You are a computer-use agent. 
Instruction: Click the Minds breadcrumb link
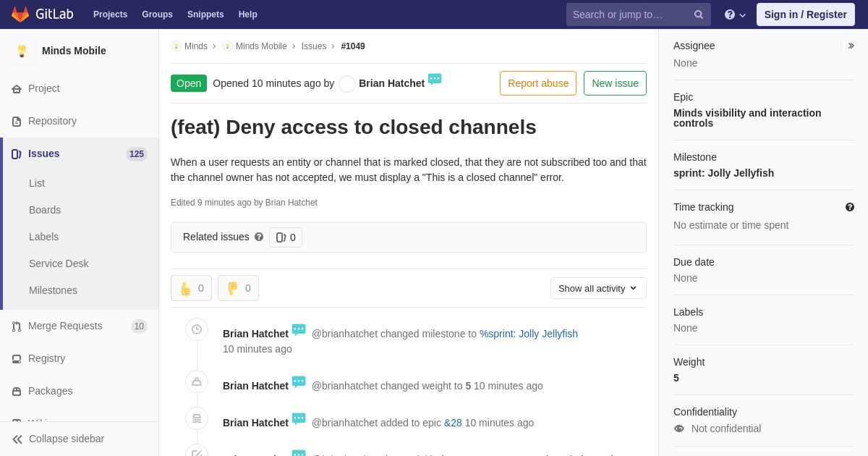(196, 46)
